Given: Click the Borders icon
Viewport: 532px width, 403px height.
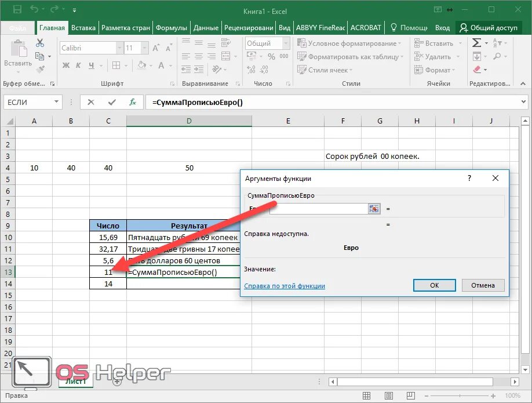Looking at the screenshot, I should tap(116, 65).
